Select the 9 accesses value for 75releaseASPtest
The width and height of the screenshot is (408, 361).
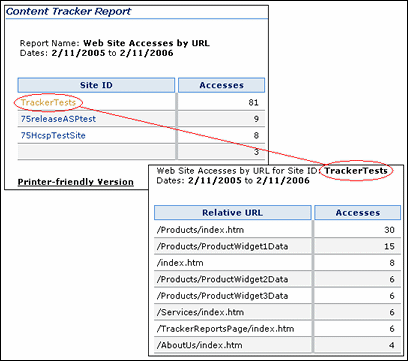(256, 119)
